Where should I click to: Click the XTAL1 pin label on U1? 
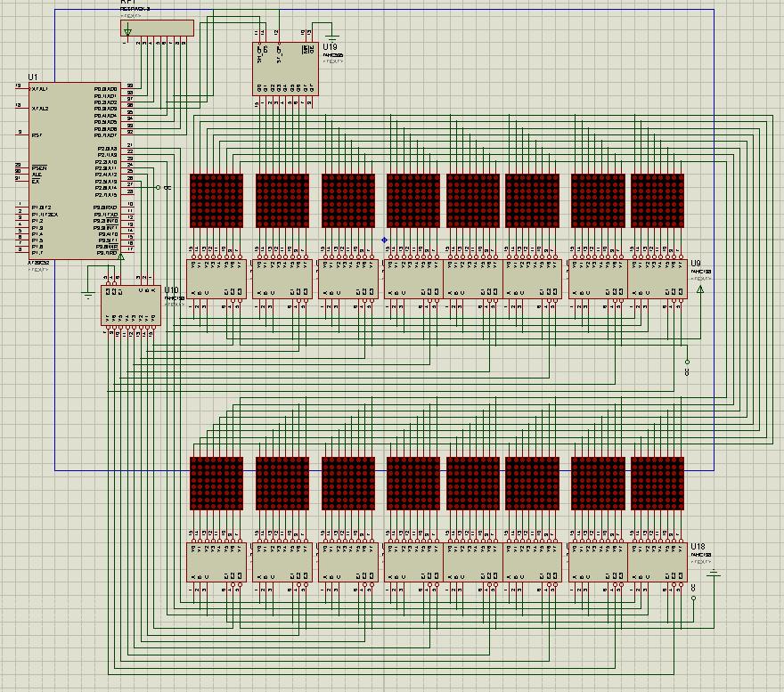pyautogui.click(x=40, y=89)
